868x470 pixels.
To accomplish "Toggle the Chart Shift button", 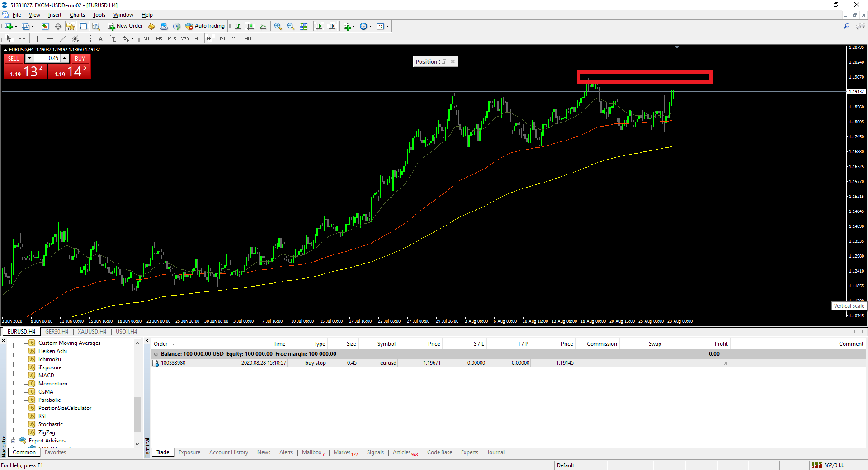I will pyautogui.click(x=332, y=26).
